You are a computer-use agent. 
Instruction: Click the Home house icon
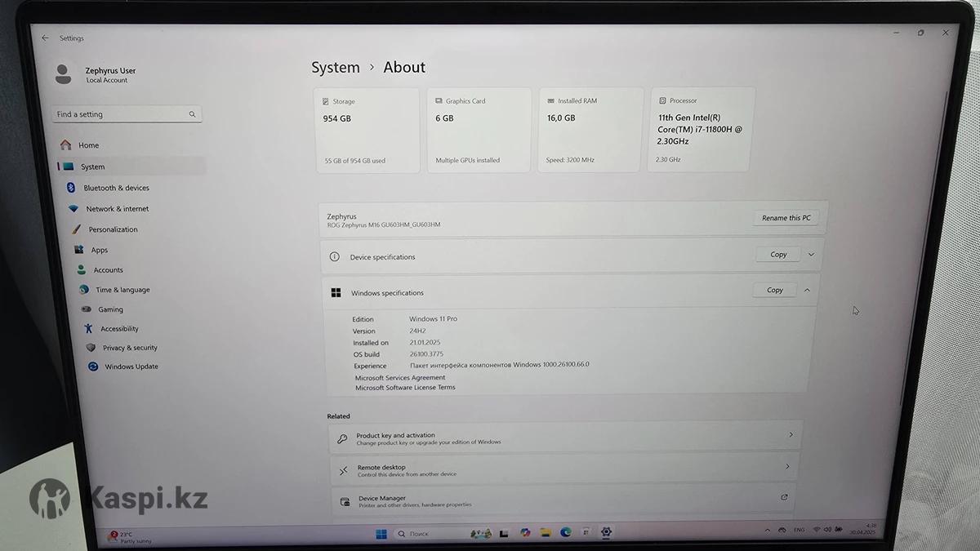click(65, 144)
